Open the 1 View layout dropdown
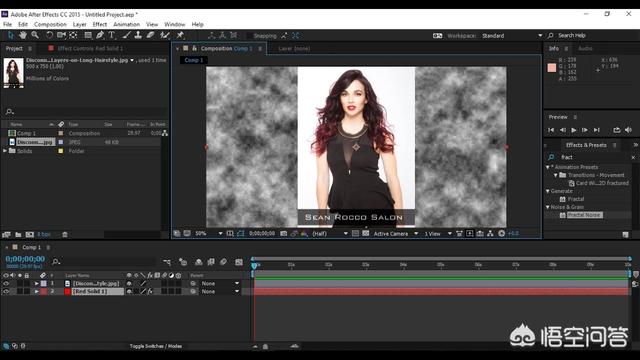640x360 pixels. 438,233
